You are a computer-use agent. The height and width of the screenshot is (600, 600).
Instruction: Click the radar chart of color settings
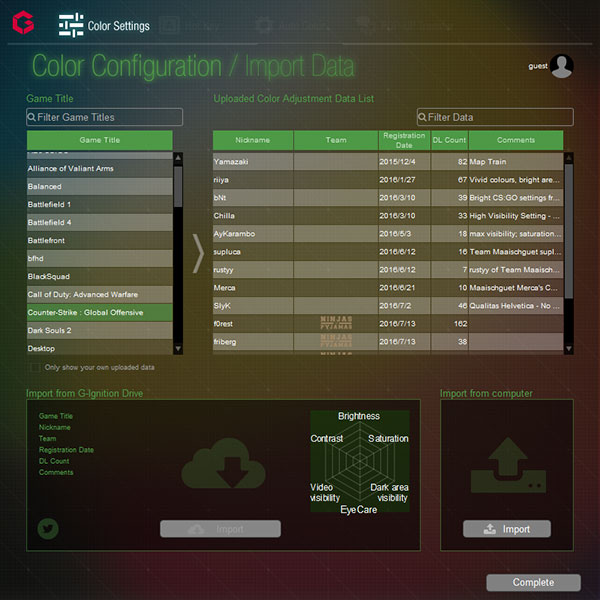click(360, 461)
